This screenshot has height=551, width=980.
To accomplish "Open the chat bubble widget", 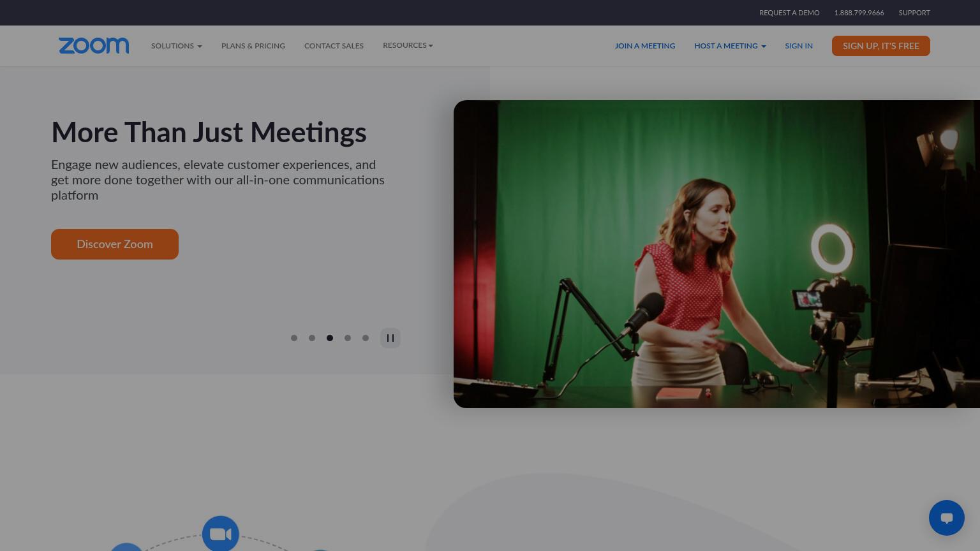I will (947, 518).
